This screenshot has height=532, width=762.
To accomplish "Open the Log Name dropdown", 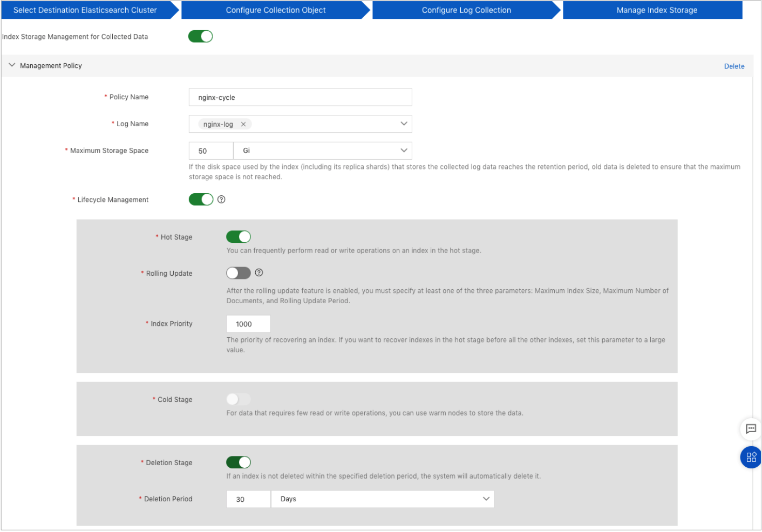I will 301,124.
